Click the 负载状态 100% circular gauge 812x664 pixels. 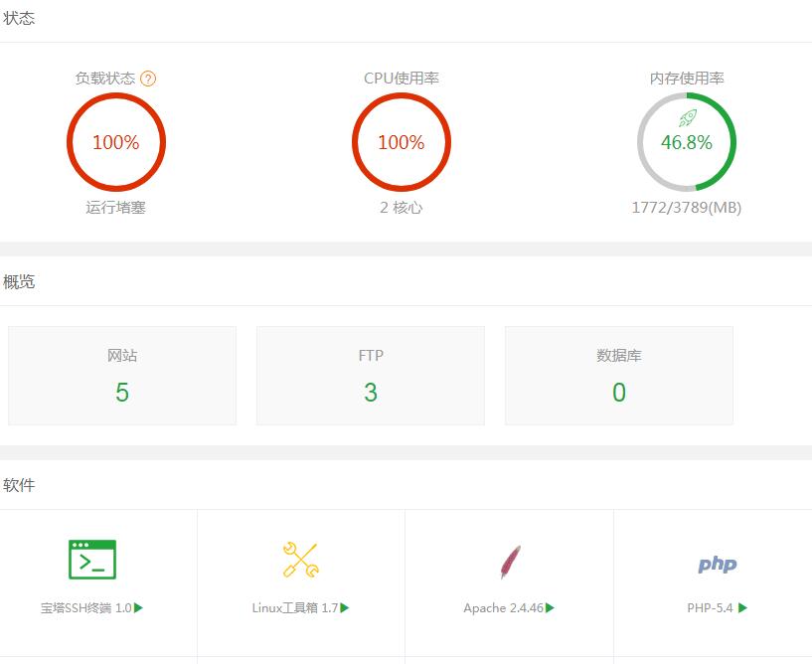coord(116,142)
